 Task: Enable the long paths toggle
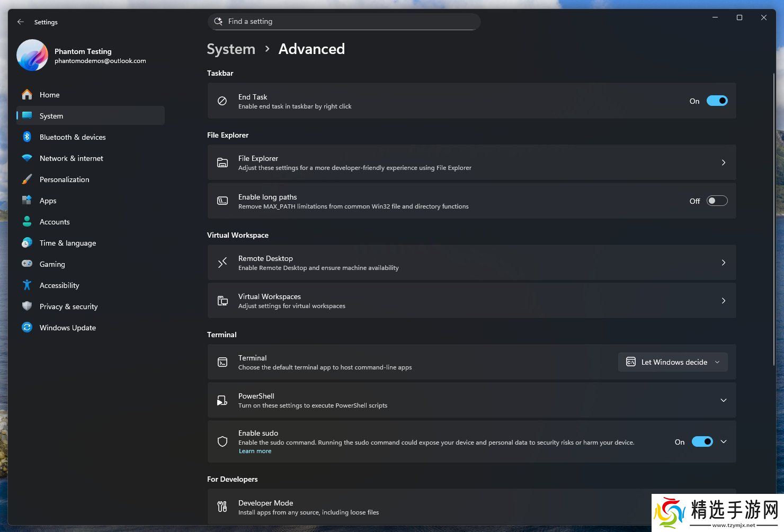click(x=717, y=201)
